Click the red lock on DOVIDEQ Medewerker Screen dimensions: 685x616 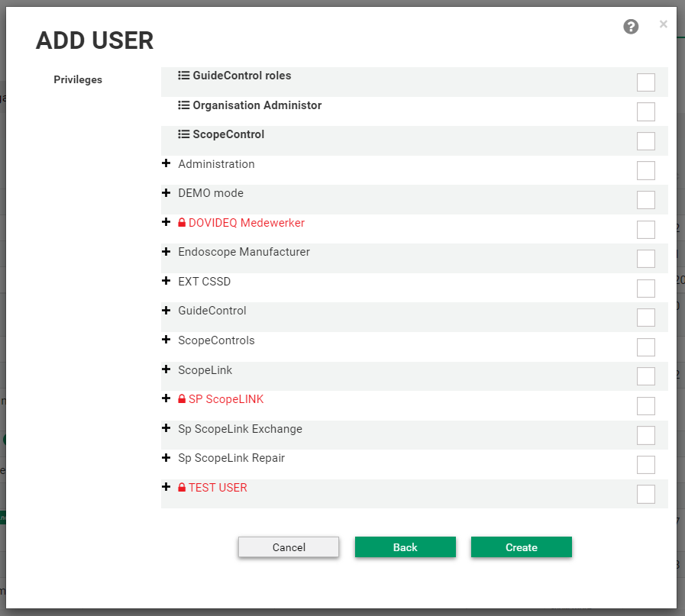coord(182,223)
